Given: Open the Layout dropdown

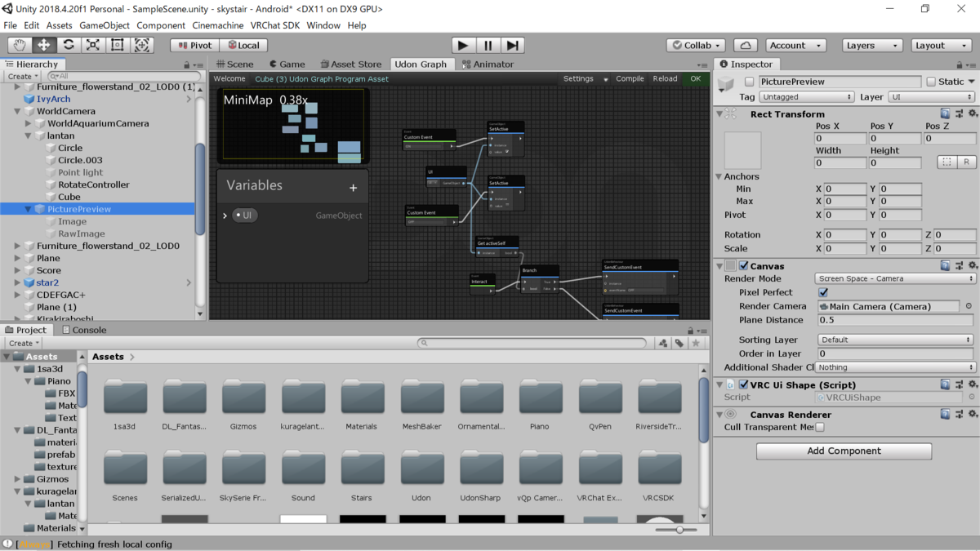Looking at the screenshot, I should (942, 46).
